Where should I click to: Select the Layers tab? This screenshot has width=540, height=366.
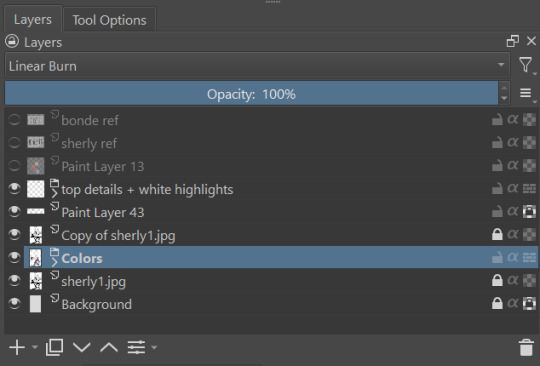(33, 19)
